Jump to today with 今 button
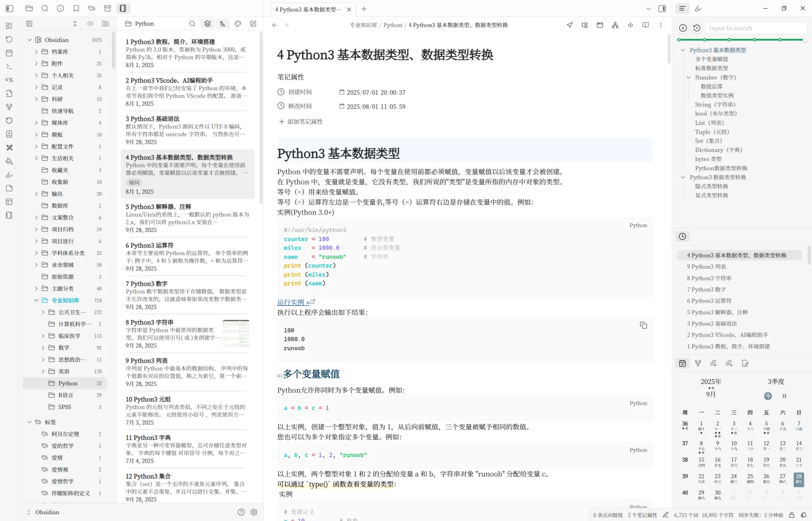The width and height of the screenshot is (812, 521). click(768, 396)
